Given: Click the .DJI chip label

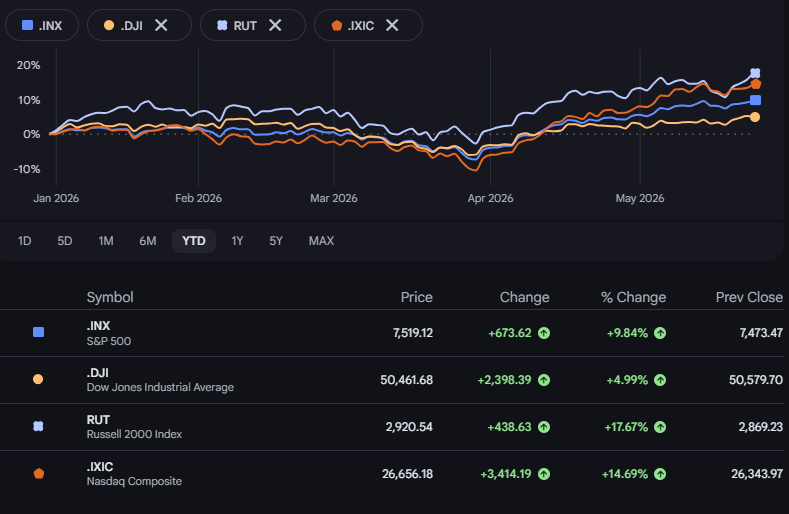Looking at the screenshot, I should (132, 26).
